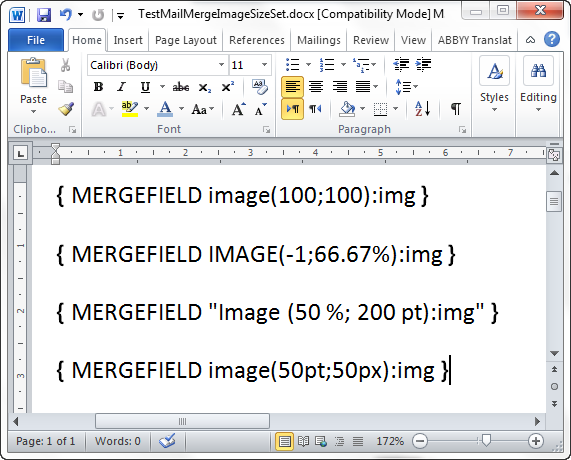Click the Format Painter brush icon
The image size is (571, 460).
[66, 109]
